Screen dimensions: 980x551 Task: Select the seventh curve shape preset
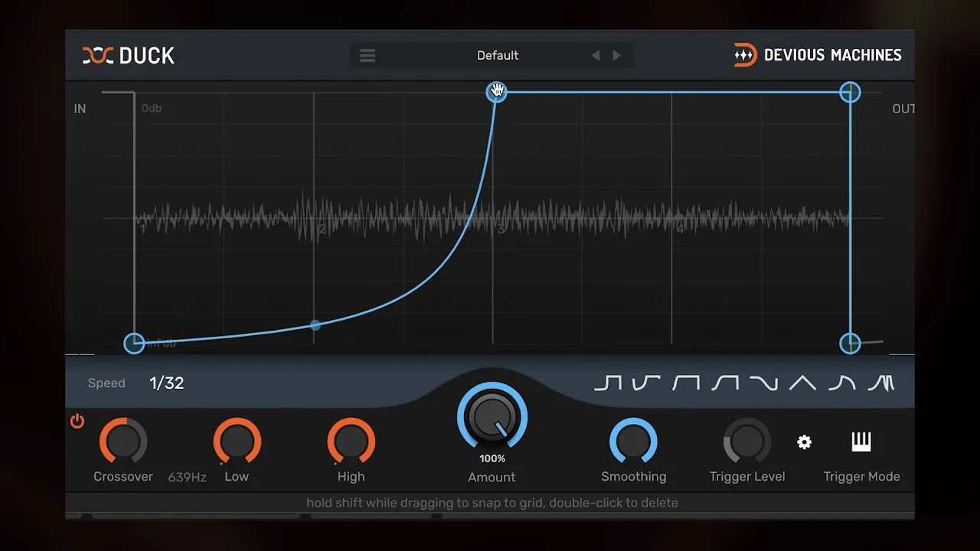(x=841, y=383)
